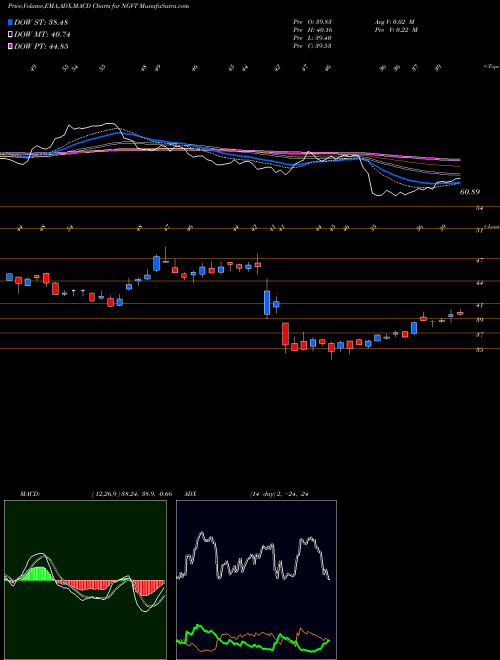Select the 'DOW ST: 38.48' legend label
The width and height of the screenshot is (500, 660).
pyautogui.click(x=41, y=22)
